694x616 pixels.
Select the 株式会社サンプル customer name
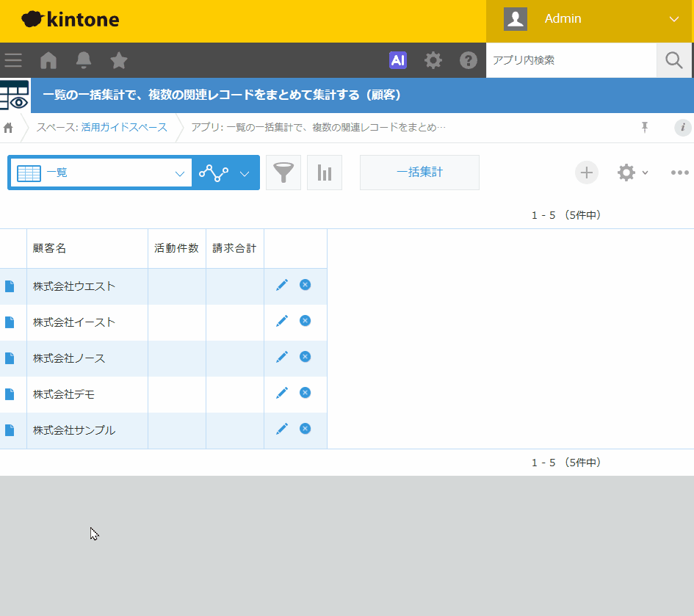tap(74, 430)
